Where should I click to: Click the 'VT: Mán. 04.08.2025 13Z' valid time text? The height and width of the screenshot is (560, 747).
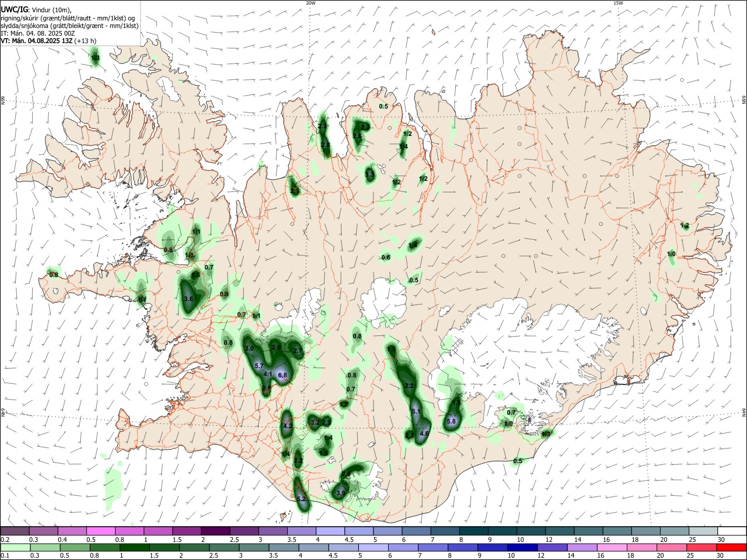[x=37, y=41]
